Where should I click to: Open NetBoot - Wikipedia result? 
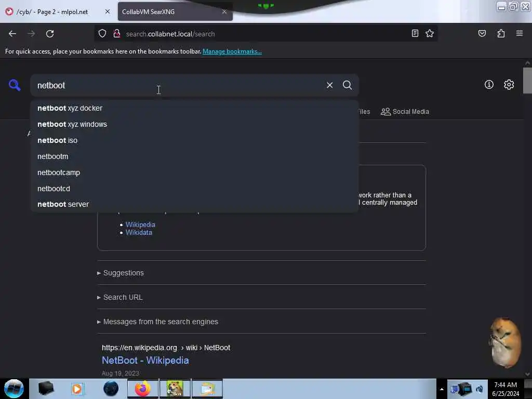click(x=145, y=361)
